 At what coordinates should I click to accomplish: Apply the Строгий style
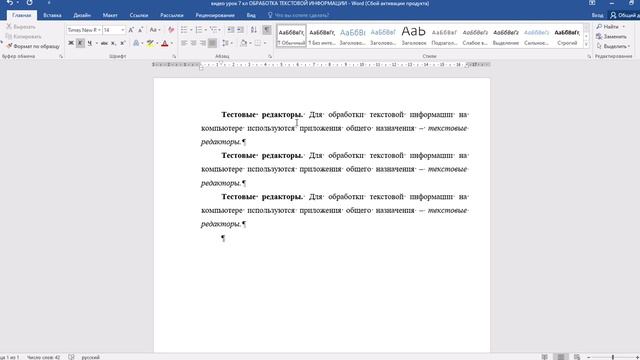pyautogui.click(x=567, y=36)
